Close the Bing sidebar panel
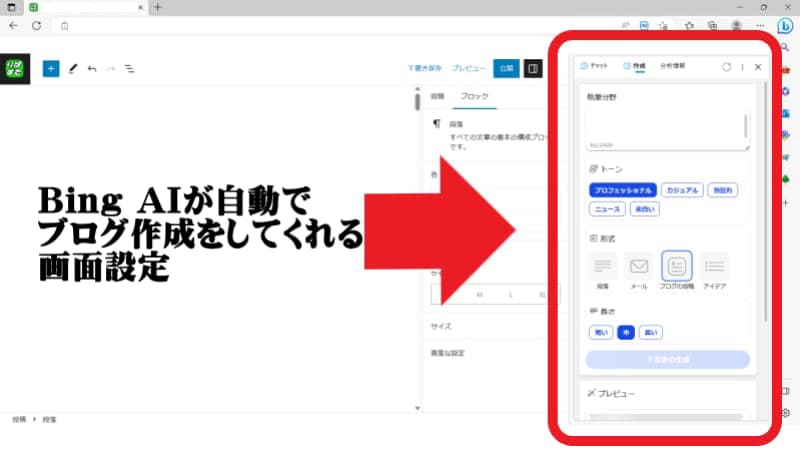This screenshot has height=450, width=800. (x=758, y=67)
